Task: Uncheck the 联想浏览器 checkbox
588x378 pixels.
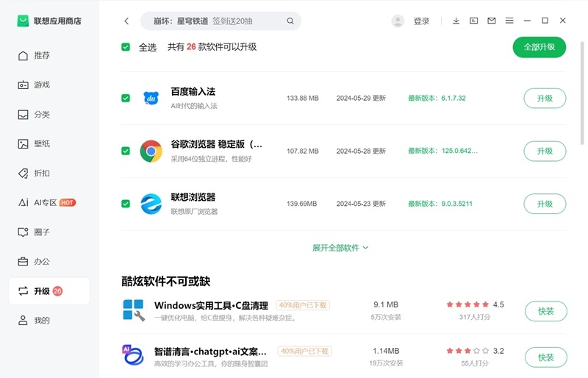Action: click(126, 204)
